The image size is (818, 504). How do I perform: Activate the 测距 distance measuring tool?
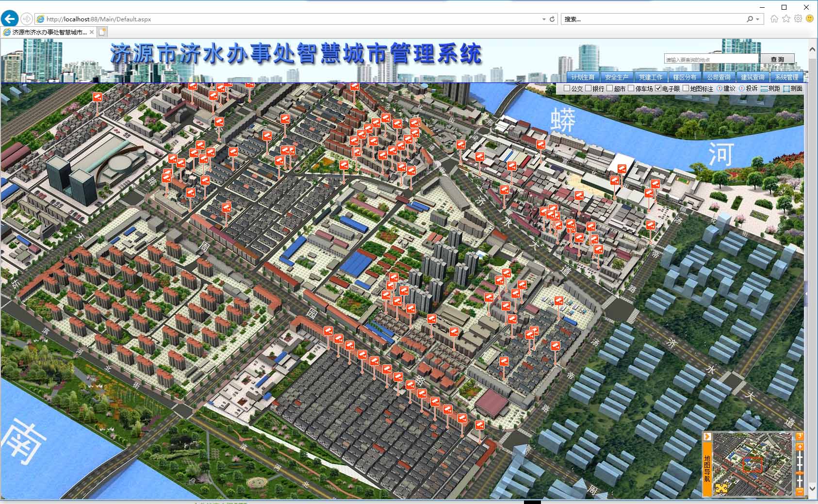point(764,88)
